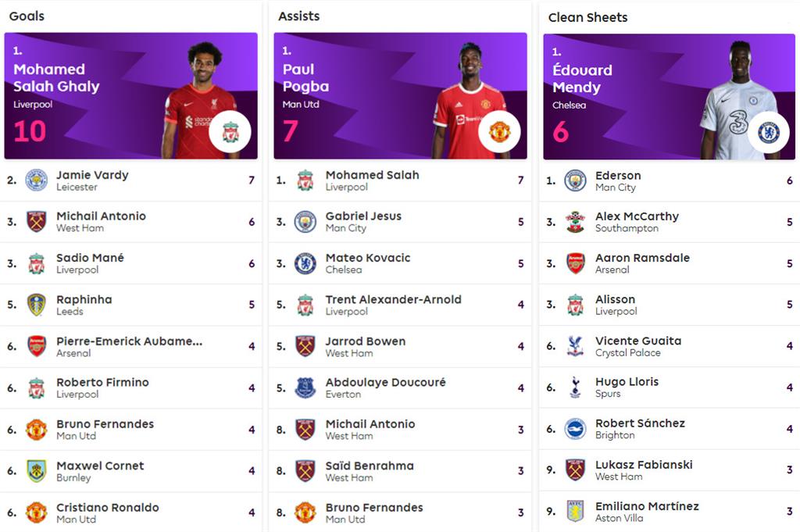Click the Aston Villa crest beside Emiliano Martínez
800x532 pixels.
click(575, 512)
